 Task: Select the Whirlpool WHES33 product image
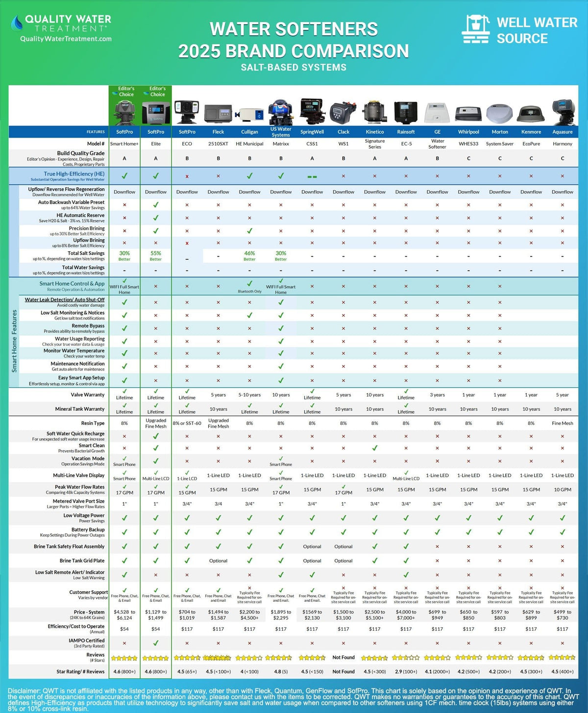pos(468,114)
